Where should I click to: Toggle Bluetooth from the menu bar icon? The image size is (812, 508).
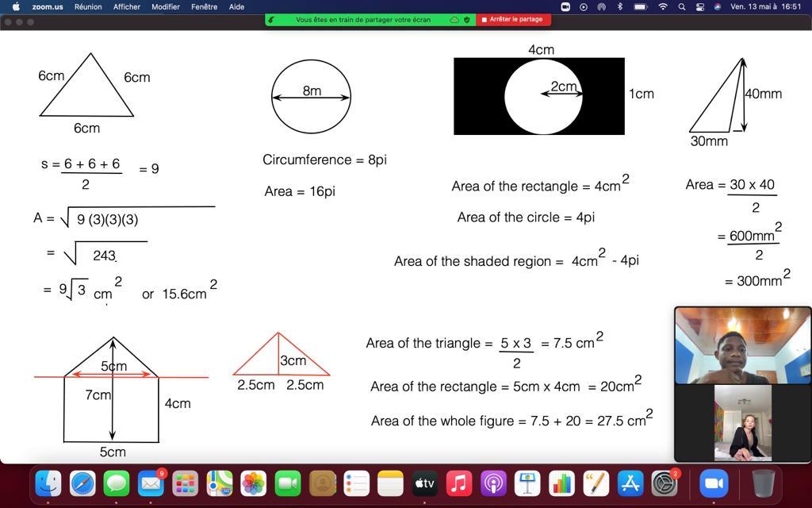click(620, 6)
